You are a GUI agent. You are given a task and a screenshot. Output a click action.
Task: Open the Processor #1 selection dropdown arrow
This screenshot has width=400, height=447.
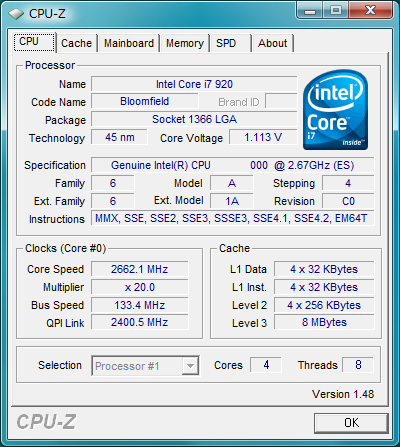click(190, 366)
